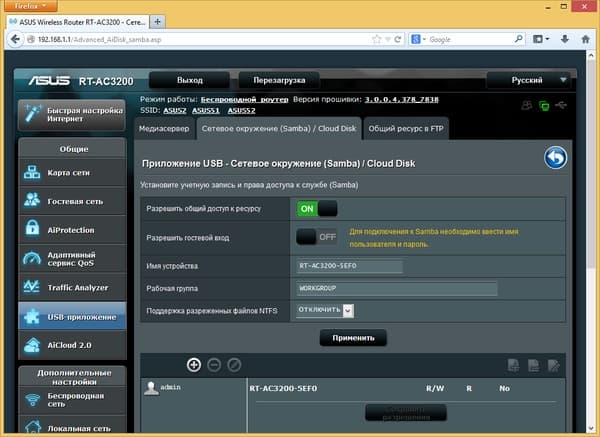This screenshot has height=437, width=600.
Task: Switch to Общий ресурс в FTP tab
Action: [406, 129]
